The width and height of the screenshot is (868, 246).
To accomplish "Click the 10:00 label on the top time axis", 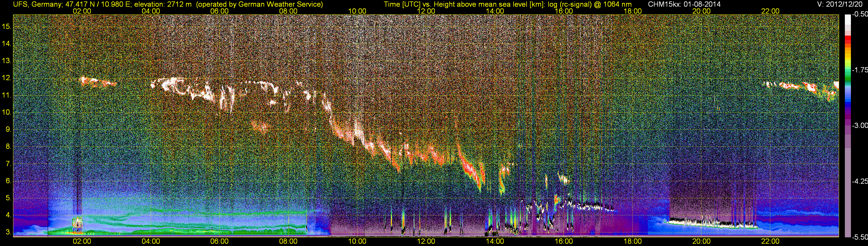I will 357,11.
